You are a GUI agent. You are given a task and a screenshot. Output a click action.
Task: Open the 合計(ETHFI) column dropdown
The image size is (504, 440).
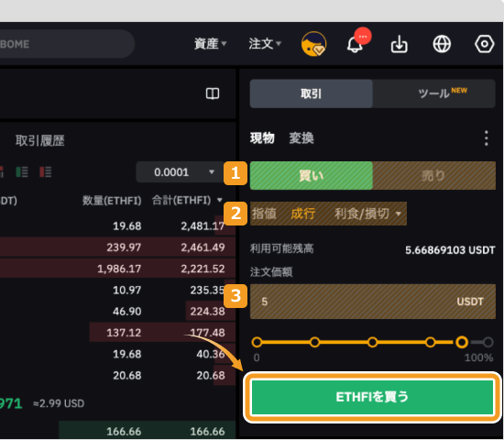220,200
